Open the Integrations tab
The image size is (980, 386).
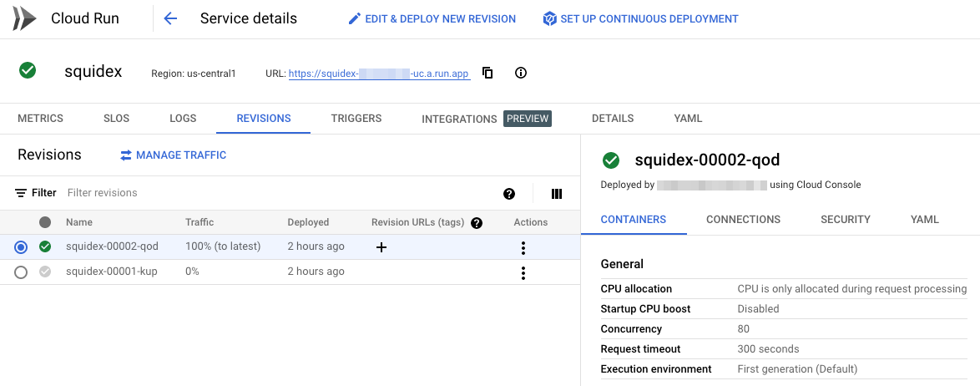click(459, 119)
